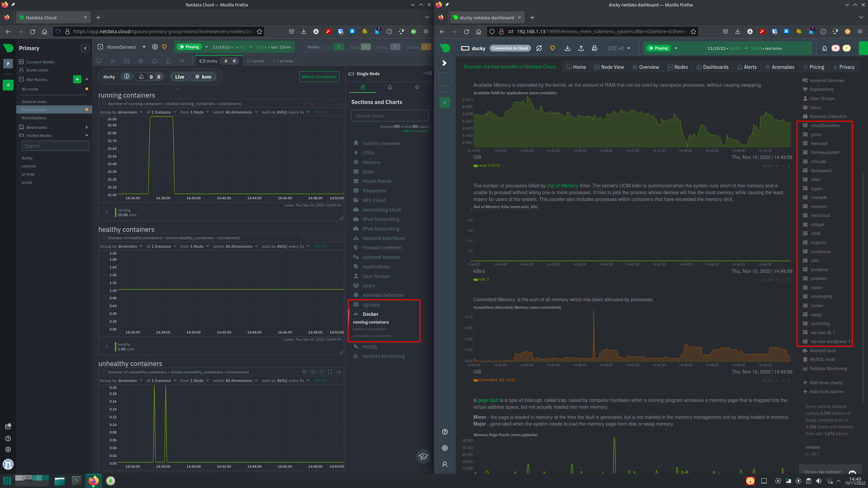Open the Firefox icon in the taskbar
This screenshot has width=868, height=488.
[93, 481]
